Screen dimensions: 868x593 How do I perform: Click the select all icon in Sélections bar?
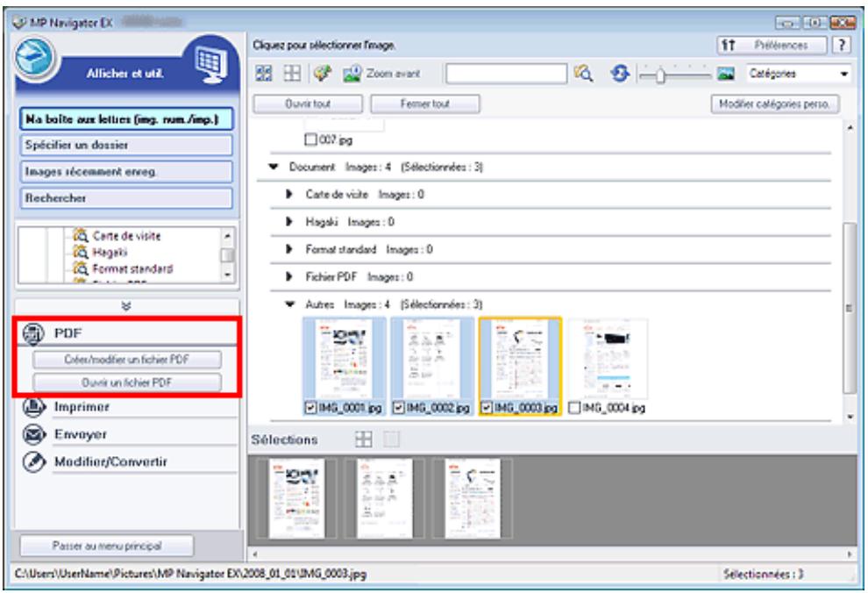[x=364, y=439]
